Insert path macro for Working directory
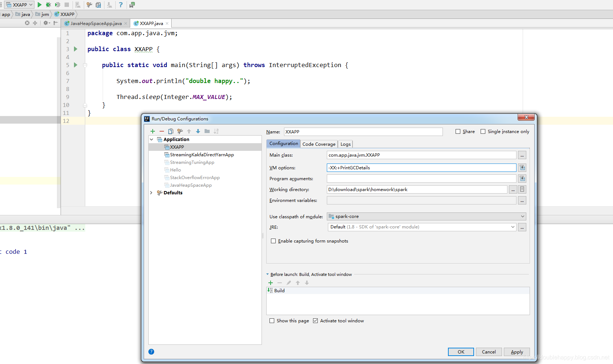Viewport: 613px width, 364px height. [x=522, y=189]
